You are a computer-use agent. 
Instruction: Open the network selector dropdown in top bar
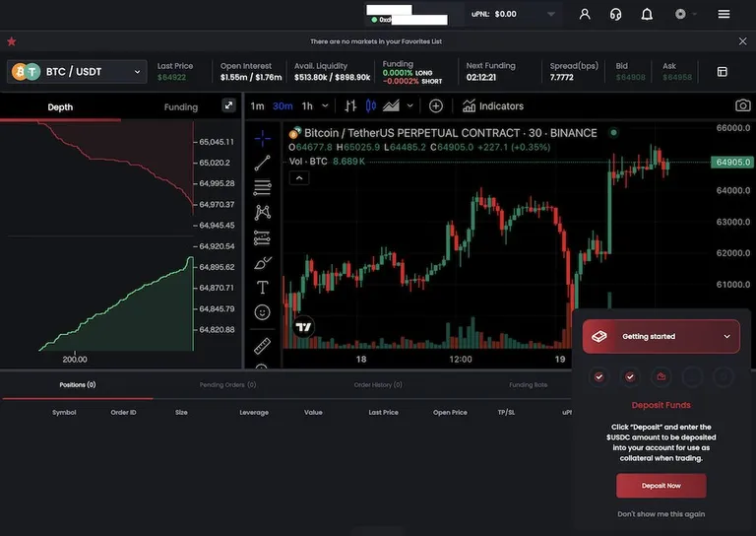tap(685, 14)
